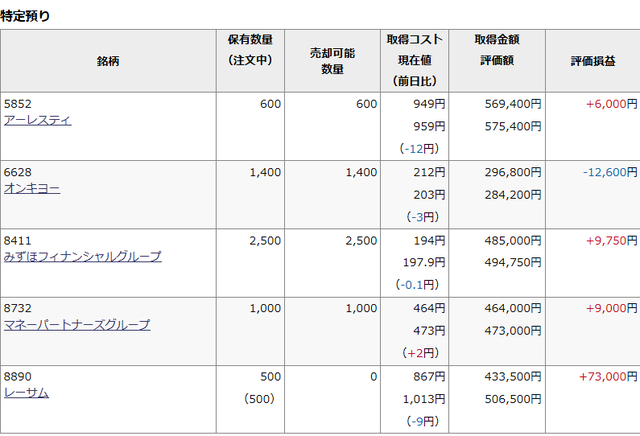Click the 銘柄 column header
Viewport: 640px width, 436px height.
(108, 61)
